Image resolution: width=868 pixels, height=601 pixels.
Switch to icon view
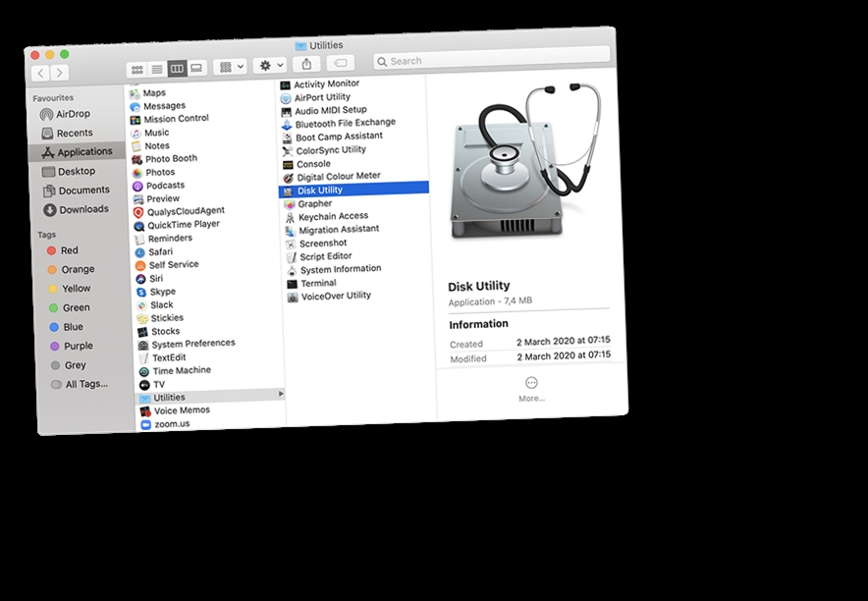tap(137, 67)
